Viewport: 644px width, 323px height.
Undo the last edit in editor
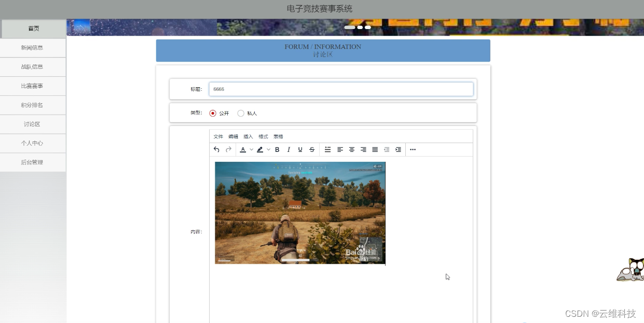[x=216, y=149]
